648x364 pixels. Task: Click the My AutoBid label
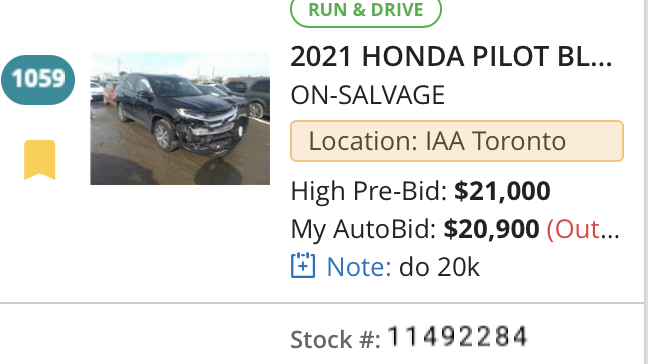coord(363,229)
